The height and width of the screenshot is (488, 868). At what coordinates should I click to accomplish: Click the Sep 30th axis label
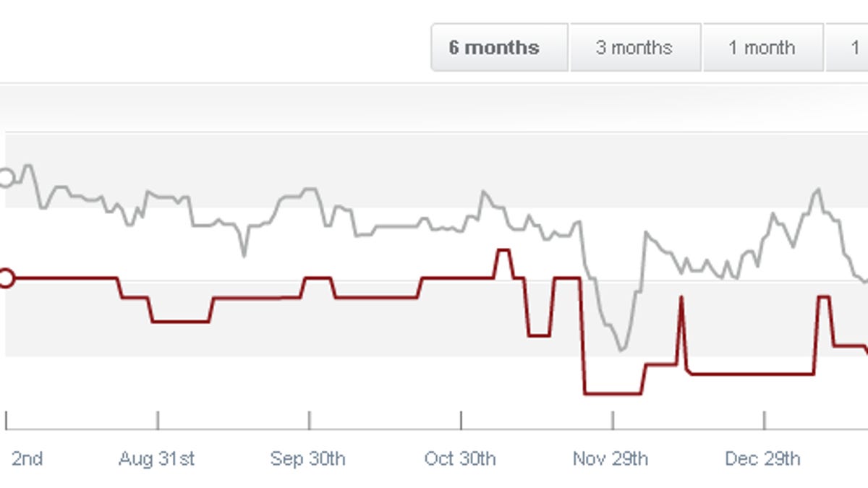(x=308, y=459)
